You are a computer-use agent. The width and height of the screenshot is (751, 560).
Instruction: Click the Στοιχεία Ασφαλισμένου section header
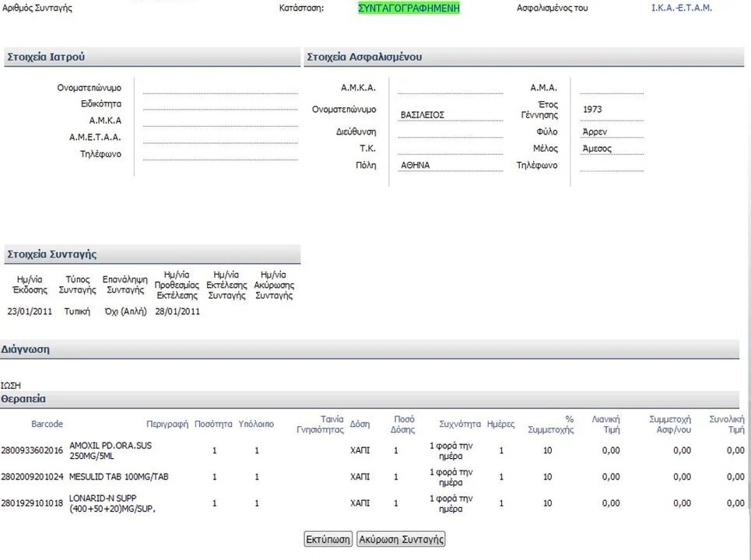(524, 57)
